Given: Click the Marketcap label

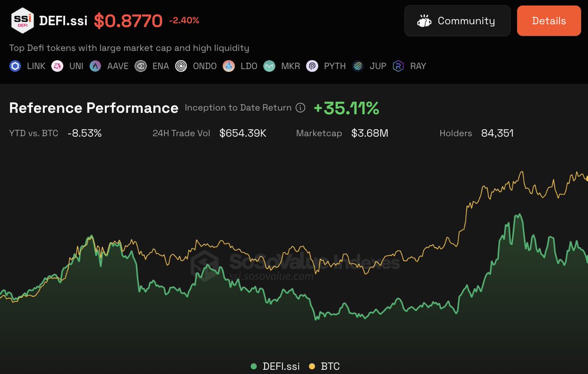Looking at the screenshot, I should pyautogui.click(x=319, y=133).
